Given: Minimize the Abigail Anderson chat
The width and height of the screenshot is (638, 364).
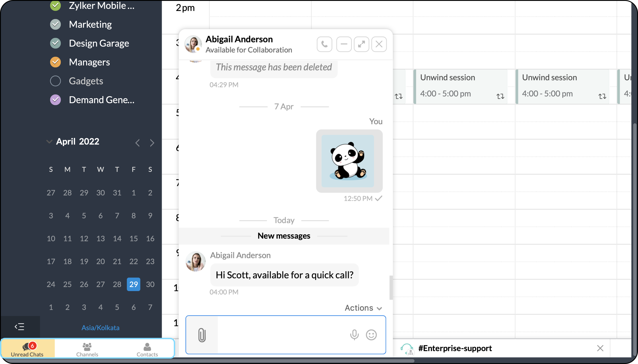Looking at the screenshot, I should 344,44.
